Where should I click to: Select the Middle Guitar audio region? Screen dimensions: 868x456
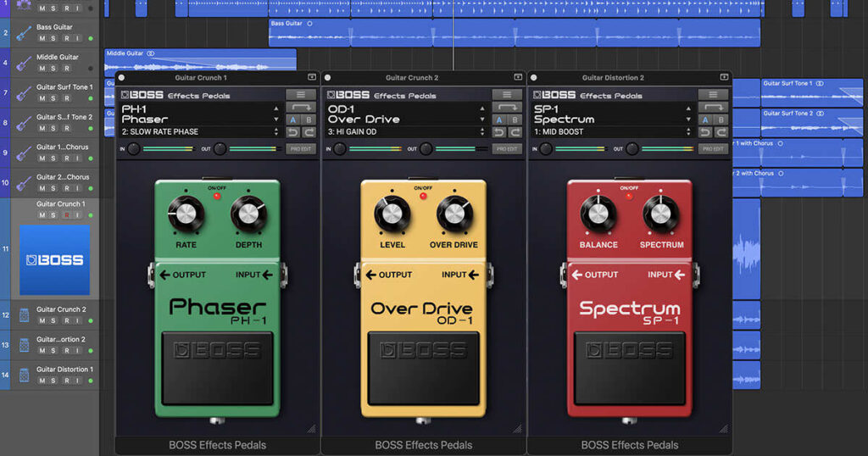pyautogui.click(x=200, y=60)
